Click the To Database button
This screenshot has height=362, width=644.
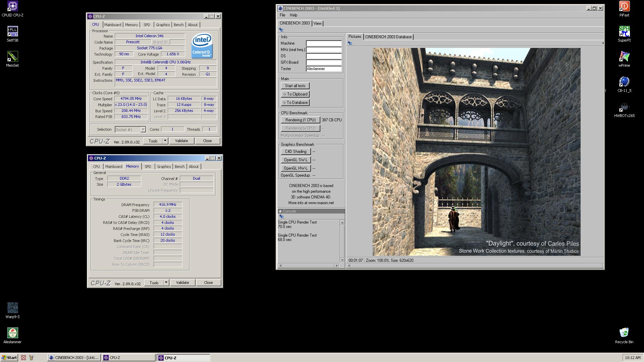[x=295, y=103]
